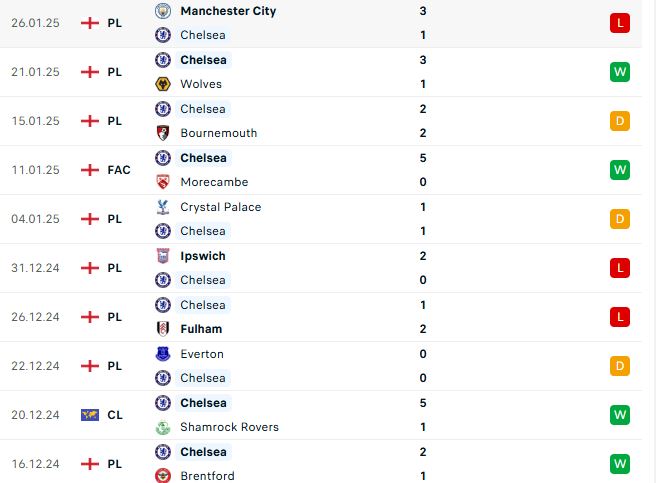The width and height of the screenshot is (656, 483).
Task: Select the CL competition label on 20.12.24
Action: (115, 415)
